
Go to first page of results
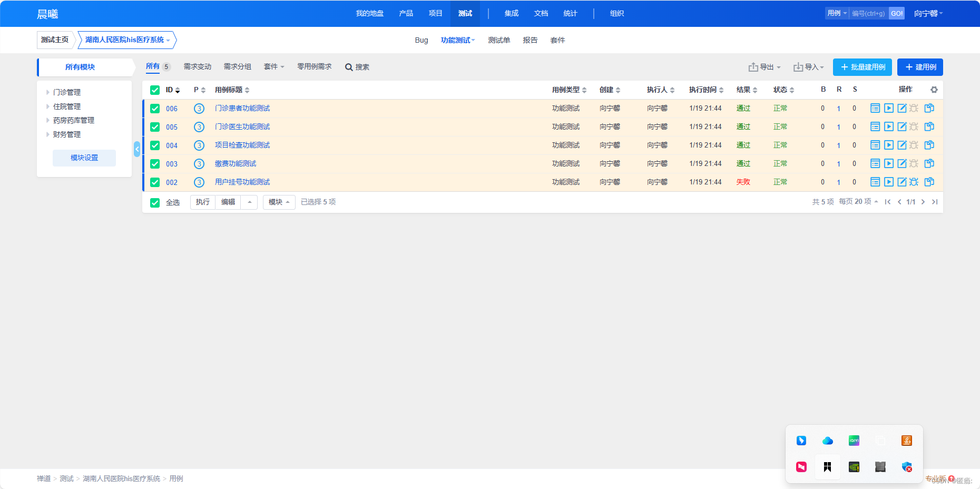(x=888, y=202)
